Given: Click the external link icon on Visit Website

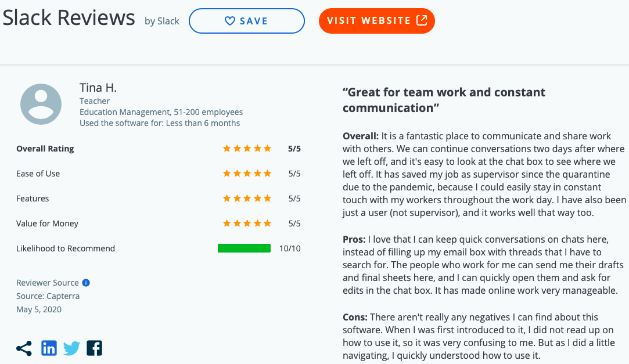Looking at the screenshot, I should (x=422, y=20).
